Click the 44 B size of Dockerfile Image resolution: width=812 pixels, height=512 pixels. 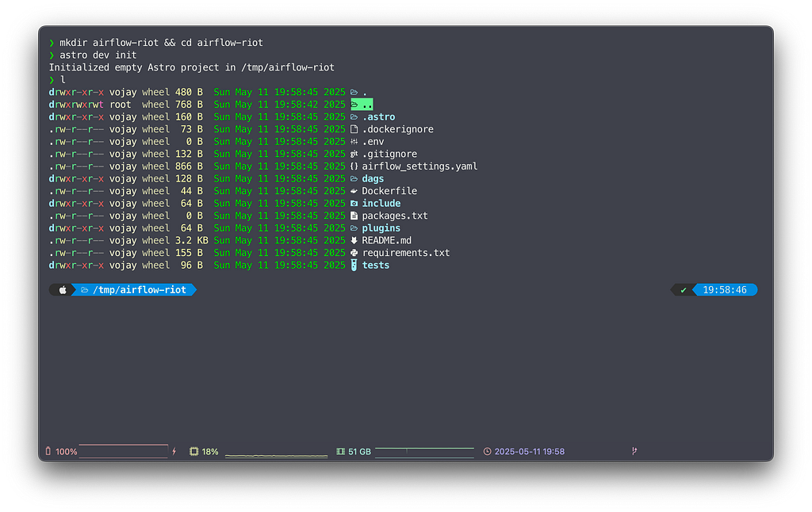(192, 191)
